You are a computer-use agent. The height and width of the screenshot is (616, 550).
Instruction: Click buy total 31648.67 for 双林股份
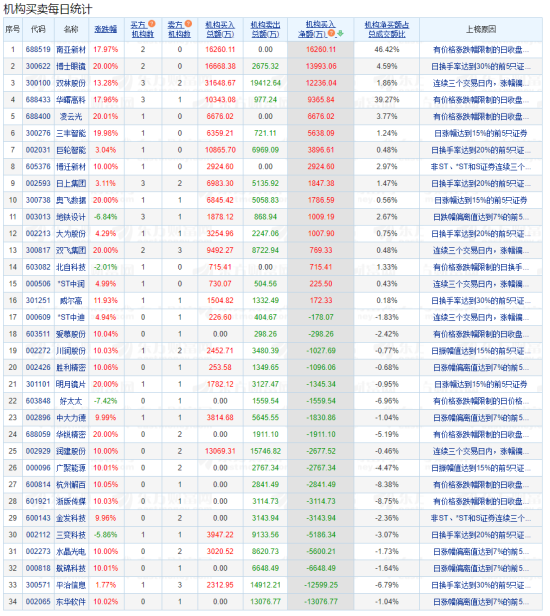point(220,83)
